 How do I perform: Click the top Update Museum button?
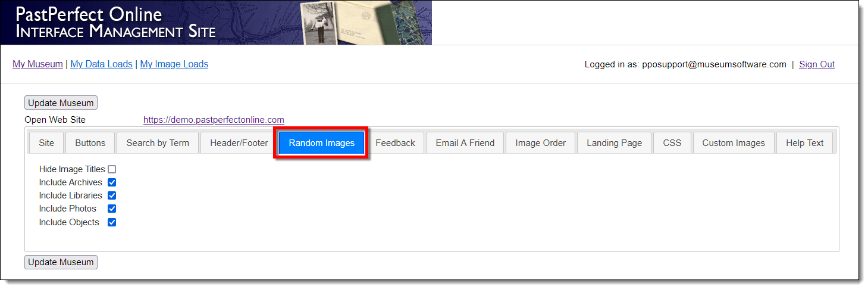click(x=61, y=103)
